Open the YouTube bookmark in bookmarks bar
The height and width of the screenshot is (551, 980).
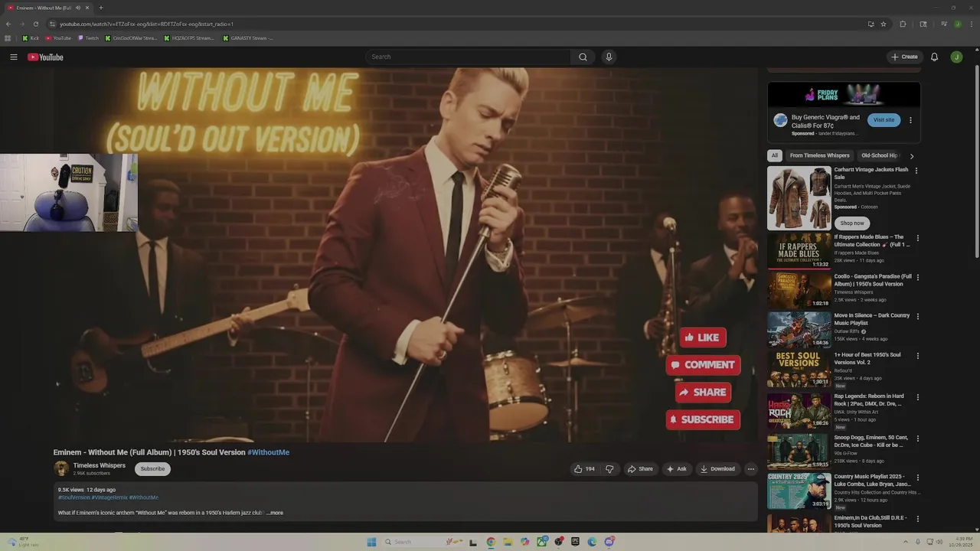(x=58, y=37)
